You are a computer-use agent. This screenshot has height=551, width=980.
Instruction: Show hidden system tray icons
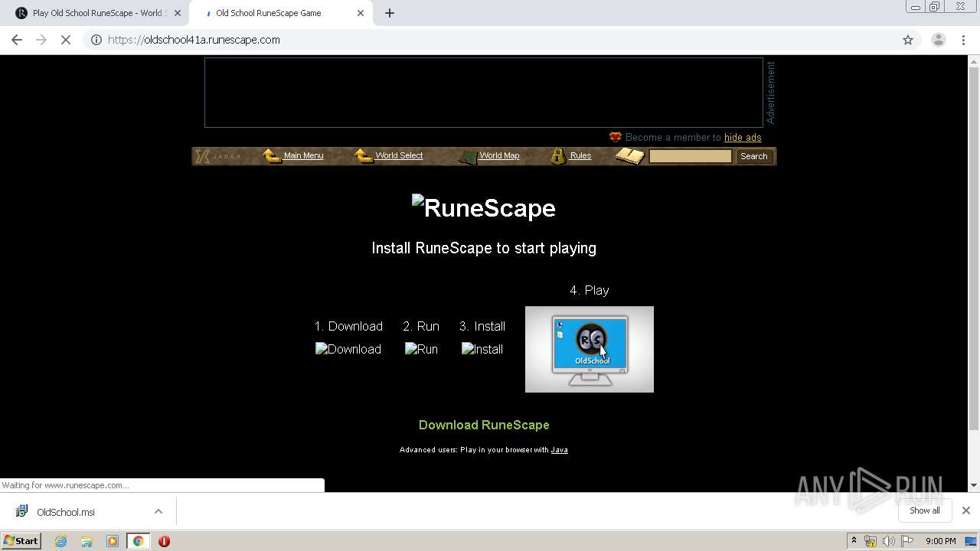pyautogui.click(x=854, y=541)
